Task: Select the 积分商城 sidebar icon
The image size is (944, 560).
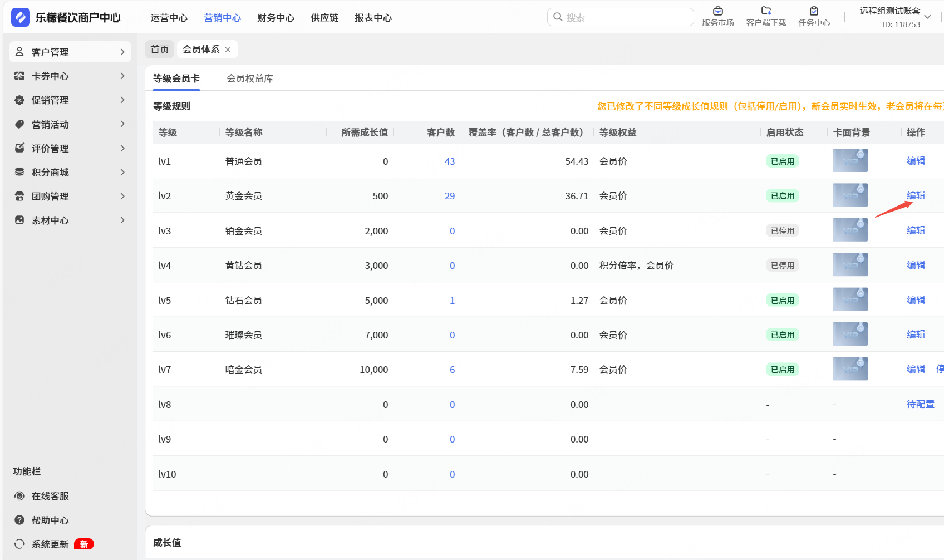Action: point(19,172)
